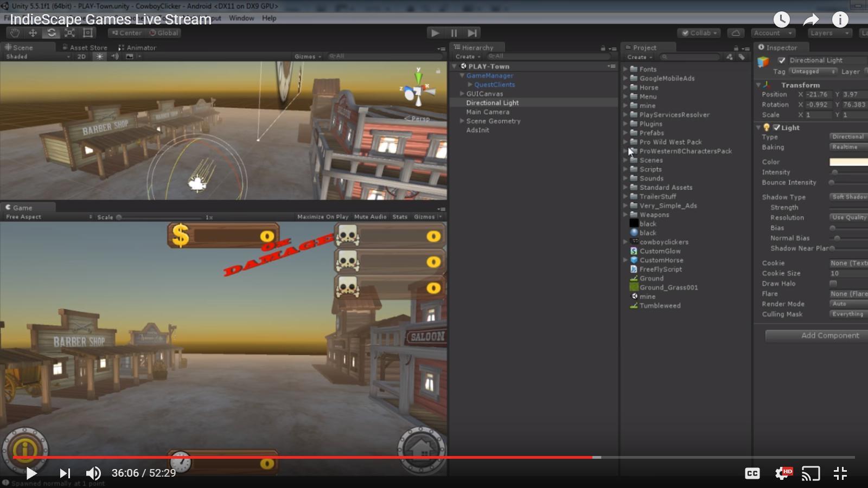Select the Move tool icon
The image size is (868, 488).
click(33, 33)
